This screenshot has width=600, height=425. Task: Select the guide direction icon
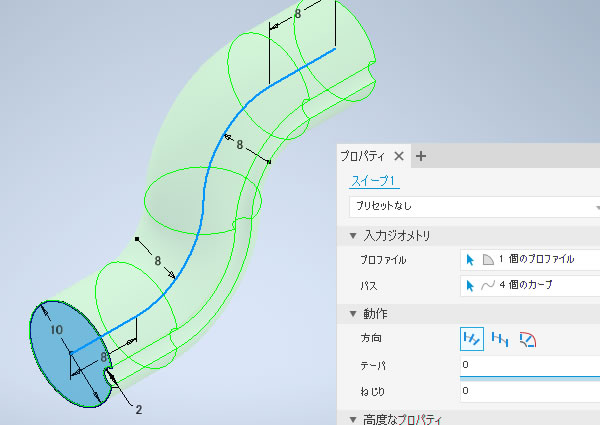click(528, 340)
